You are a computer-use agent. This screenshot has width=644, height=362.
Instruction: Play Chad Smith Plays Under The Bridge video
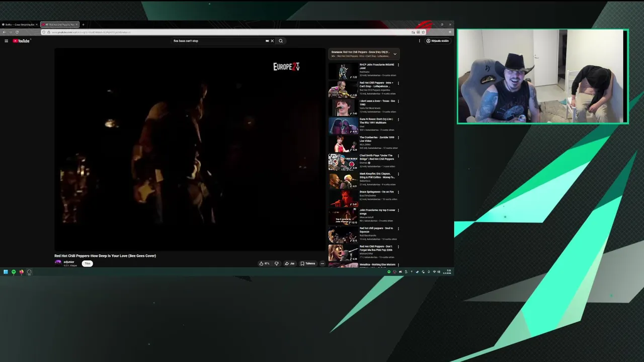tap(343, 162)
